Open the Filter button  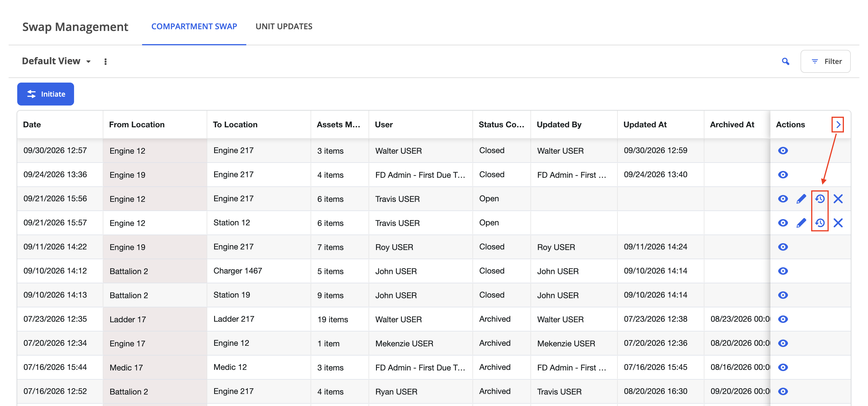(x=825, y=61)
